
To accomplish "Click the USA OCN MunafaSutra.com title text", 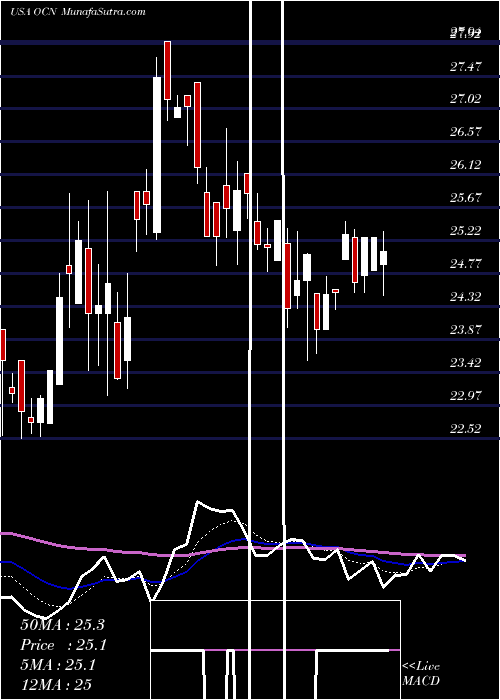I will 78,12.
